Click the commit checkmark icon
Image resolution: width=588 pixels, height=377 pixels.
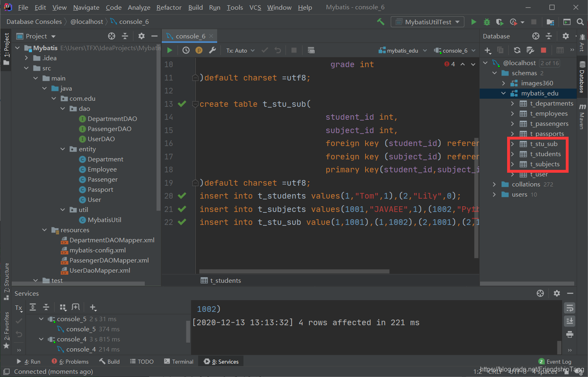[265, 50]
